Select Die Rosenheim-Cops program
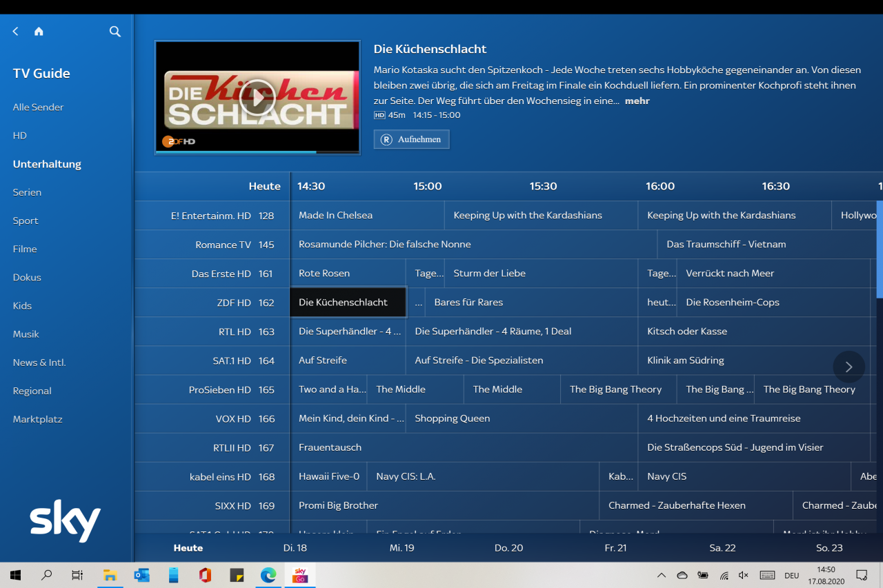Viewport: 883px width, 588px height. point(773,303)
